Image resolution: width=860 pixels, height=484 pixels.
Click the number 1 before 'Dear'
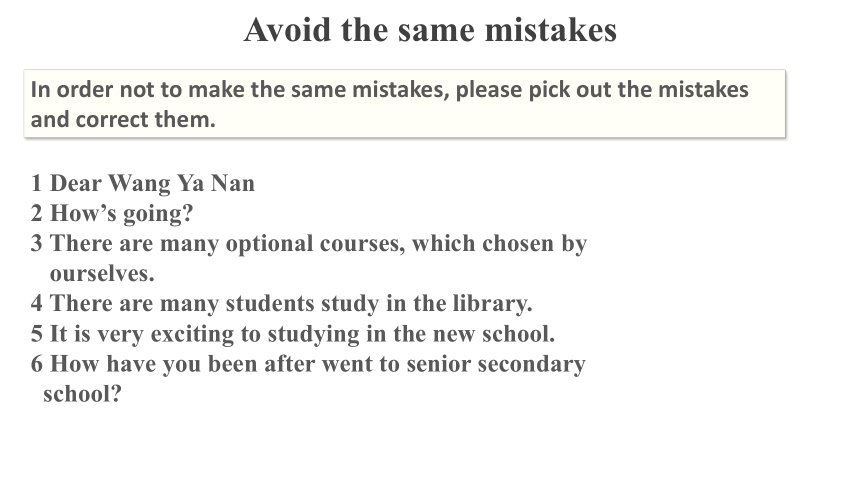tap(36, 183)
